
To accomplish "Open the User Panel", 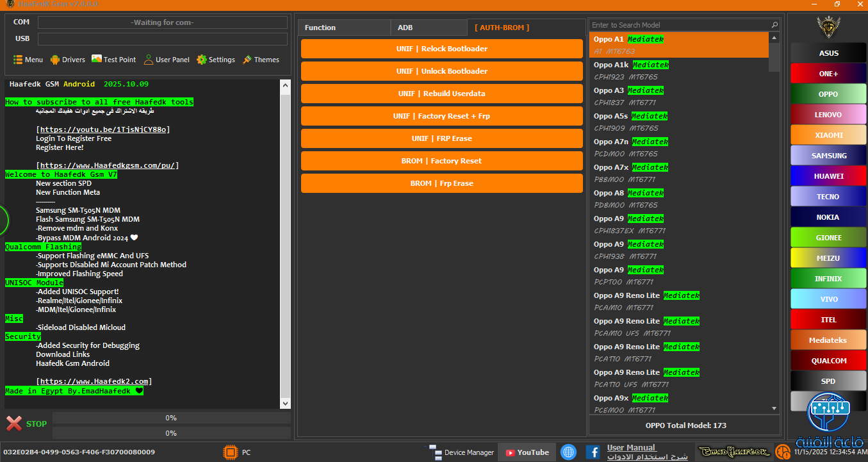I will pos(149,60).
